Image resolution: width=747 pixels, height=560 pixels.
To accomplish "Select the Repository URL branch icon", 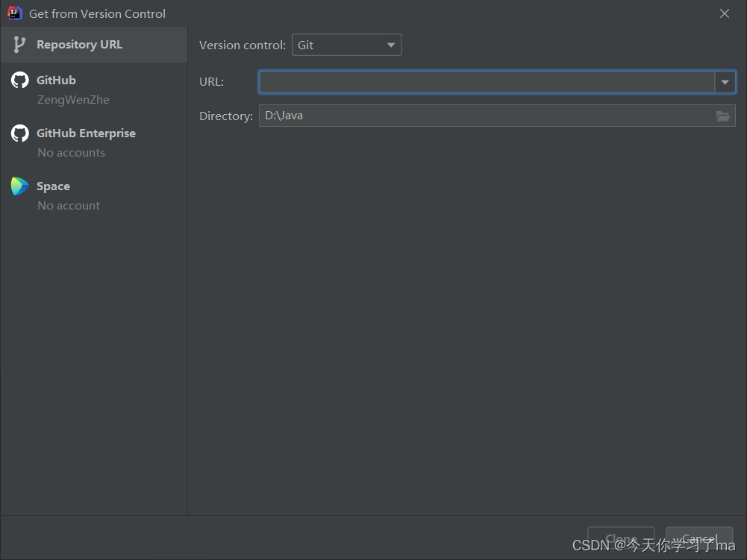I will coord(19,45).
